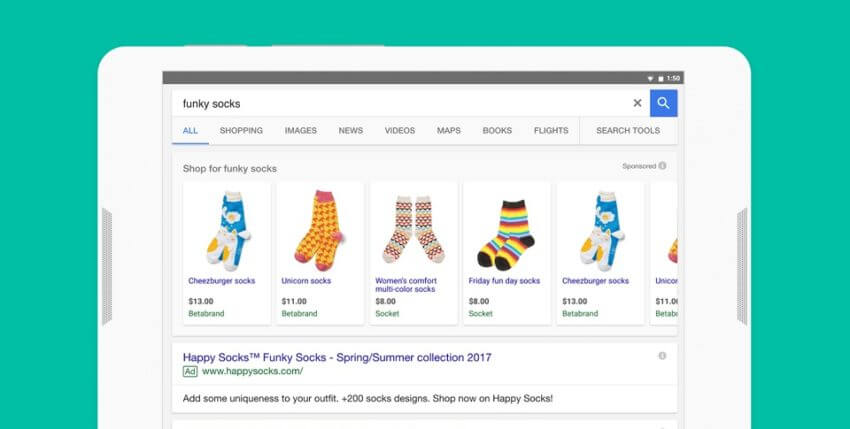This screenshot has width=850, height=429.
Task: Click the battery status icon
Action: click(x=661, y=79)
